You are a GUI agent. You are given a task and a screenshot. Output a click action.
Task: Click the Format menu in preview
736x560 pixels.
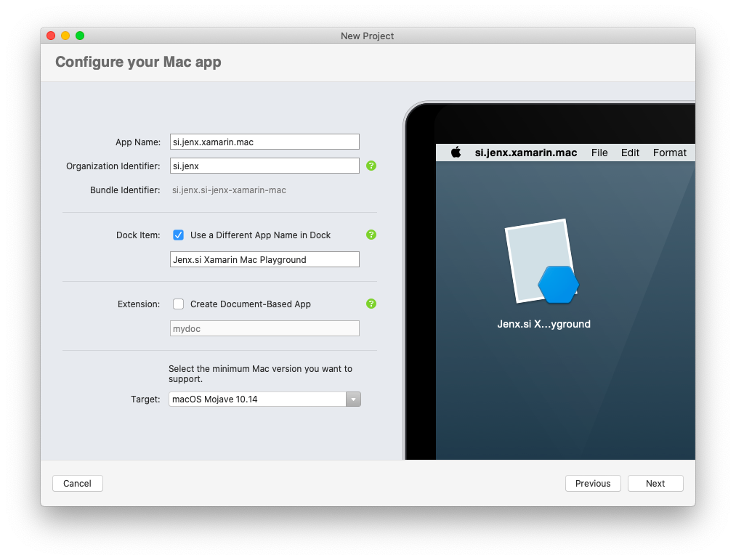(669, 153)
